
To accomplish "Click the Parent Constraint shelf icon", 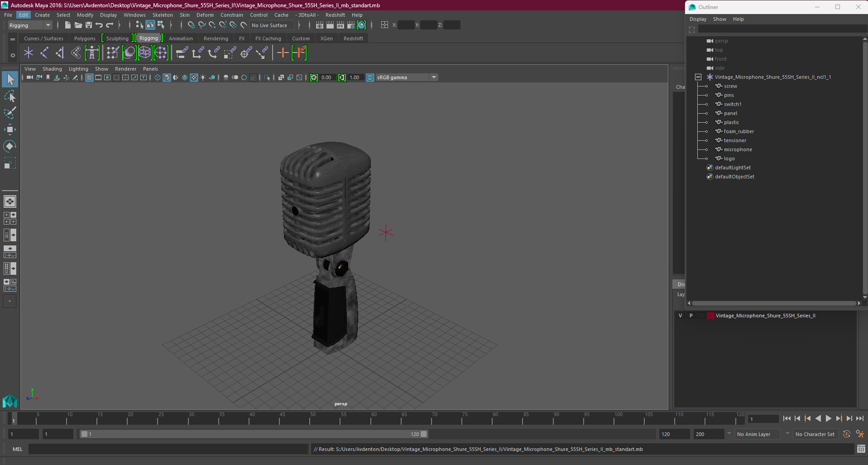I will 182,53.
